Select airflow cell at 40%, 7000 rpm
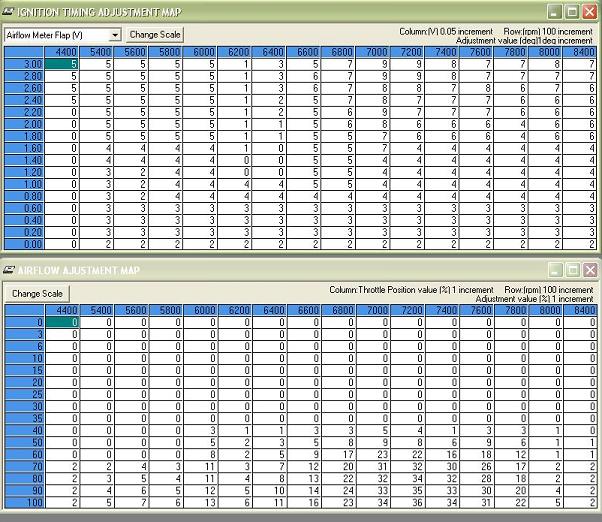This screenshot has width=602, height=522. click(373, 431)
